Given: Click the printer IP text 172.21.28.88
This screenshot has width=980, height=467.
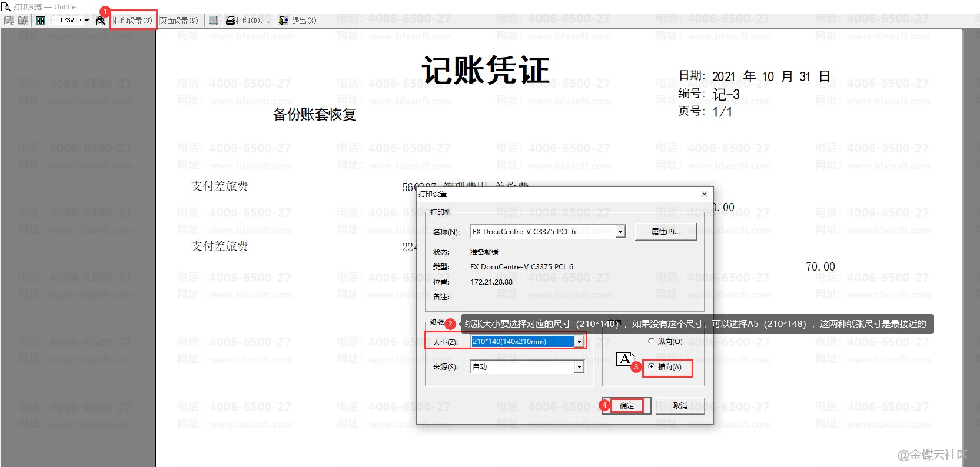Looking at the screenshot, I should tap(491, 282).
